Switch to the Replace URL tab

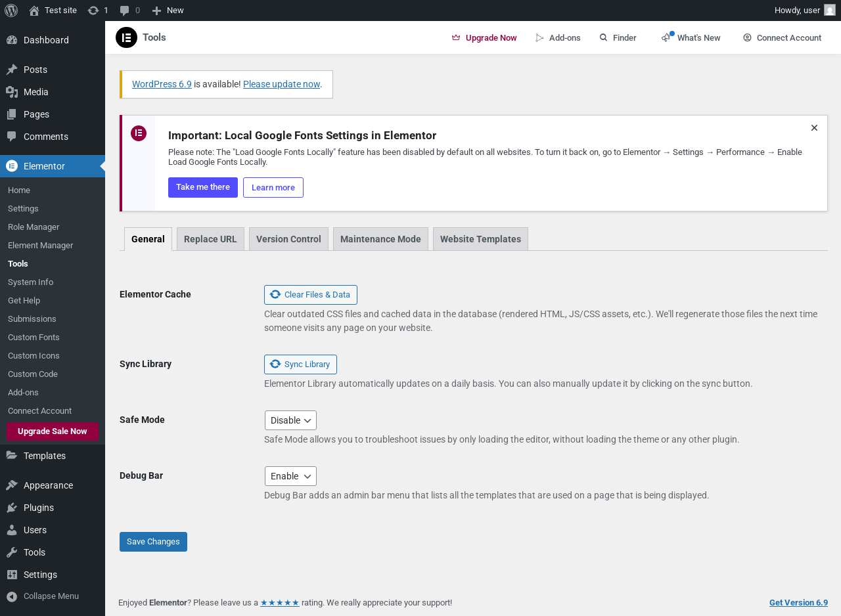tap(210, 239)
